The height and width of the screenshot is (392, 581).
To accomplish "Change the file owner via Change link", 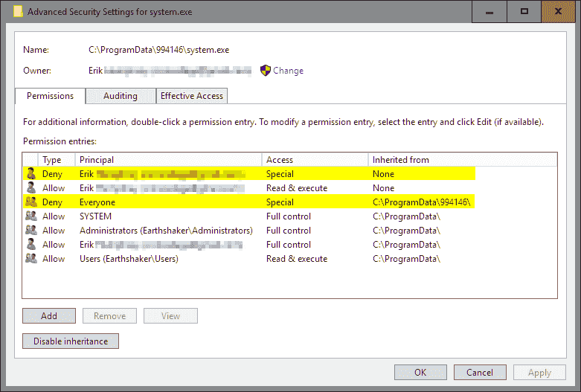I will click(288, 71).
